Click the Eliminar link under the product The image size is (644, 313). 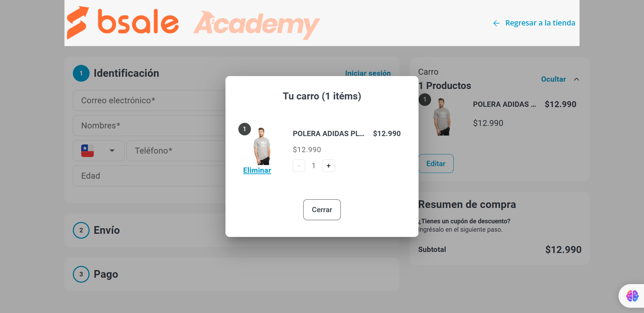tap(257, 170)
